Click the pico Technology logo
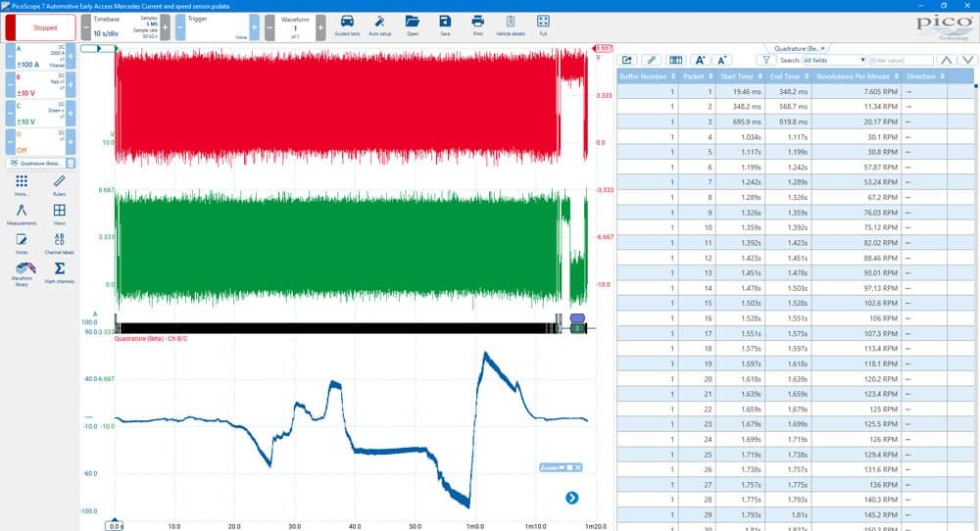 click(x=944, y=26)
